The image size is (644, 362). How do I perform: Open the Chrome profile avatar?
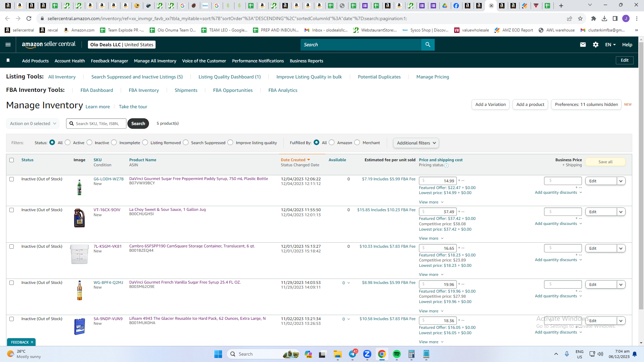click(x=626, y=18)
